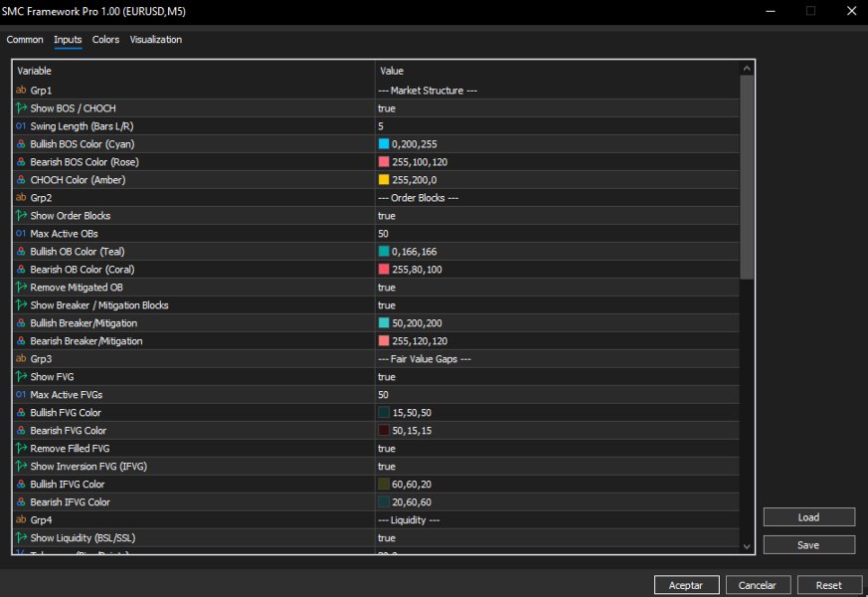Viewport: 868px width, 597px height.
Task: Click the color type icon beside Bullish BOS Color
Action: tap(21, 144)
